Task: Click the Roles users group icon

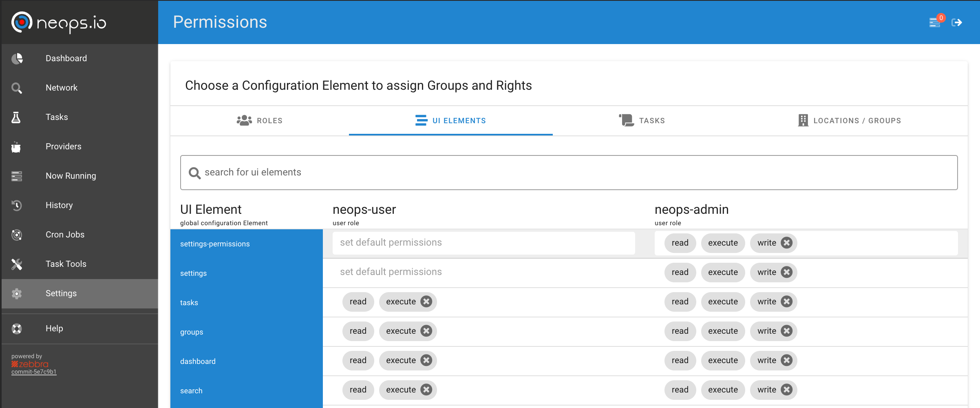Action: tap(244, 120)
